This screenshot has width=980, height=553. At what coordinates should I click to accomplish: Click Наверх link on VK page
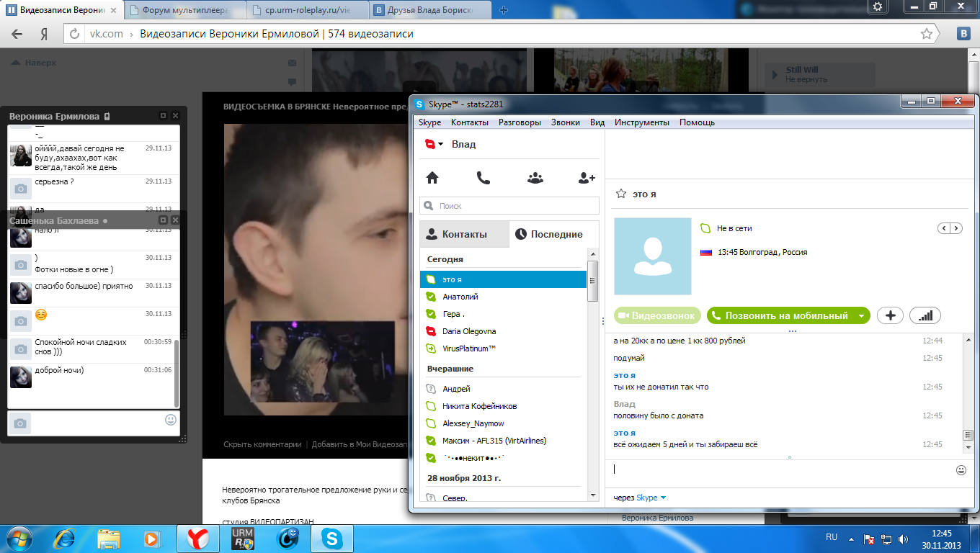[34, 63]
